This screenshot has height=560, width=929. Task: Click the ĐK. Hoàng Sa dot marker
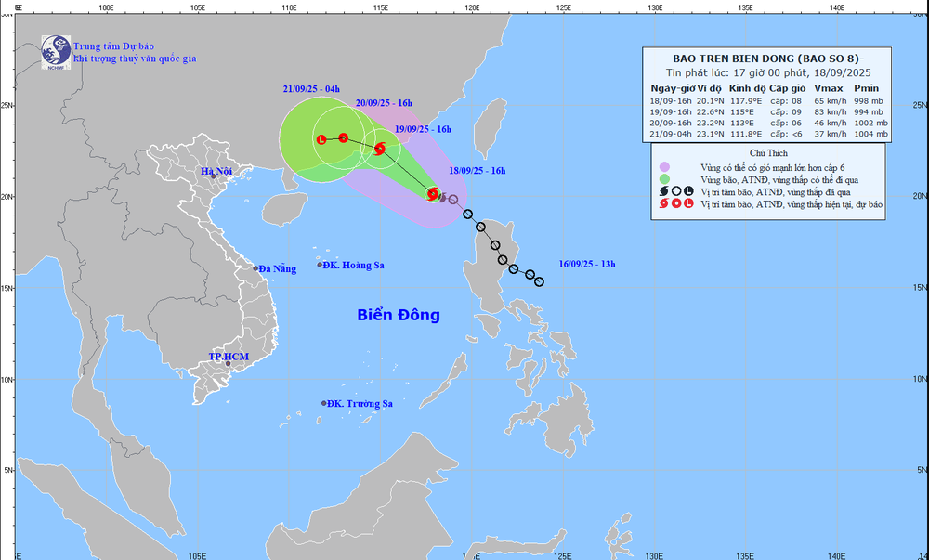tap(320, 265)
